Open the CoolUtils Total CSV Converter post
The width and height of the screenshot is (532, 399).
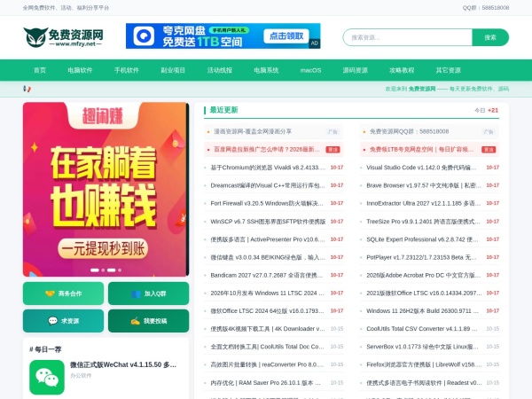point(422,328)
